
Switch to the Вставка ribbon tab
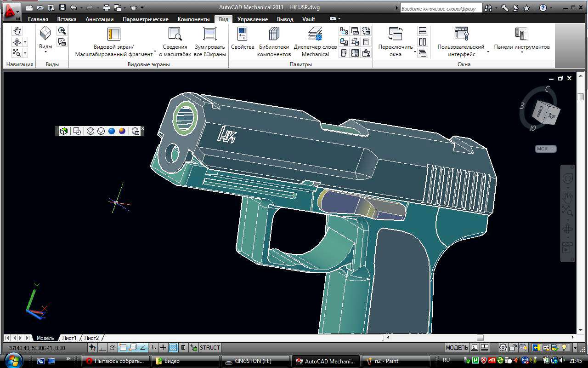pos(67,19)
